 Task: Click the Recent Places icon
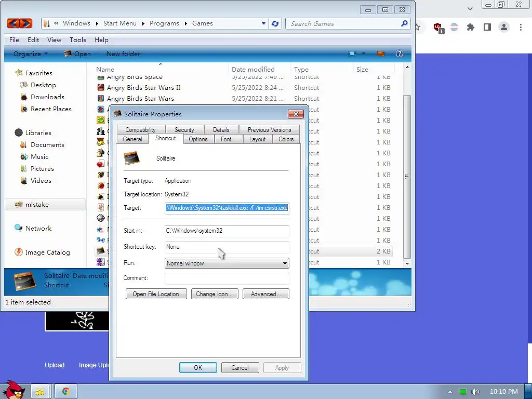(23, 109)
